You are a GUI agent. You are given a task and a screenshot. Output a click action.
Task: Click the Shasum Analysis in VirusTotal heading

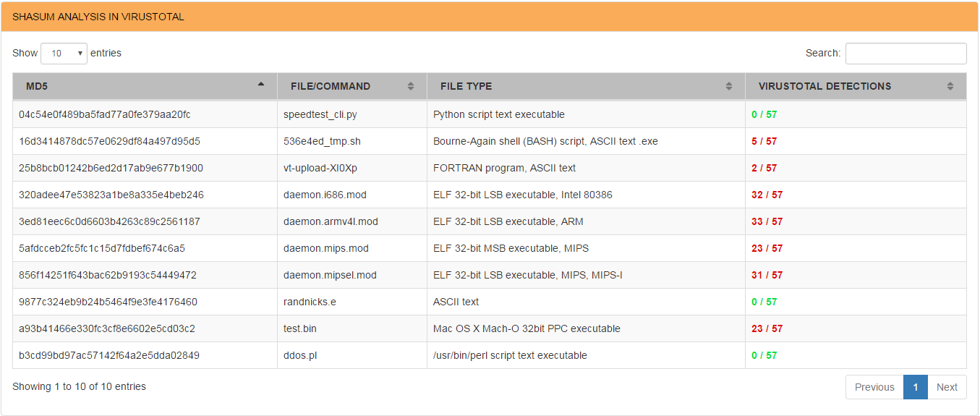[x=98, y=17]
